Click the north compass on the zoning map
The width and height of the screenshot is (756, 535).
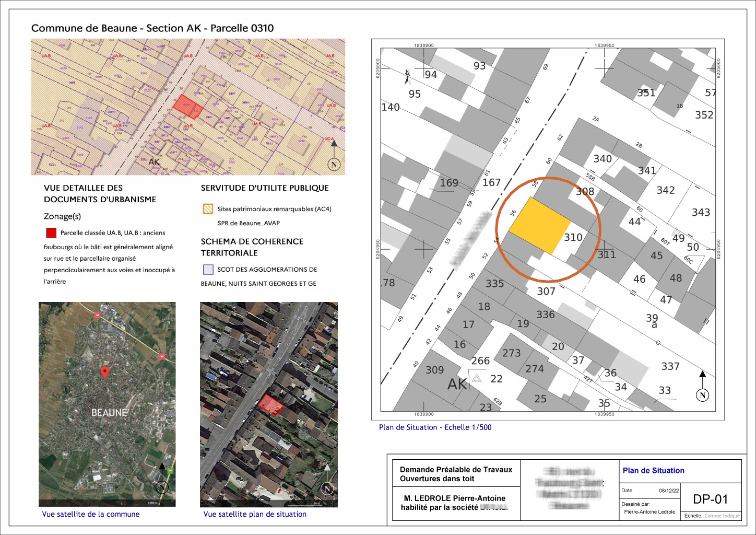(x=334, y=165)
